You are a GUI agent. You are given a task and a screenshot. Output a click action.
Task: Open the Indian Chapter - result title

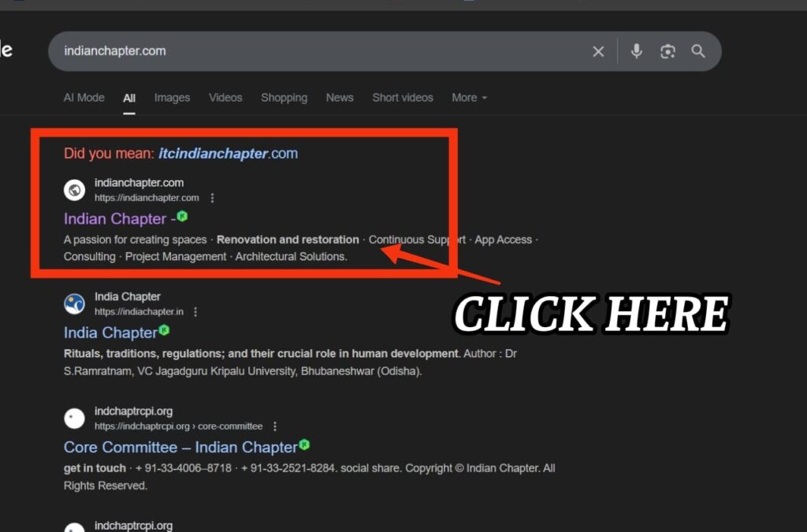coord(120,219)
